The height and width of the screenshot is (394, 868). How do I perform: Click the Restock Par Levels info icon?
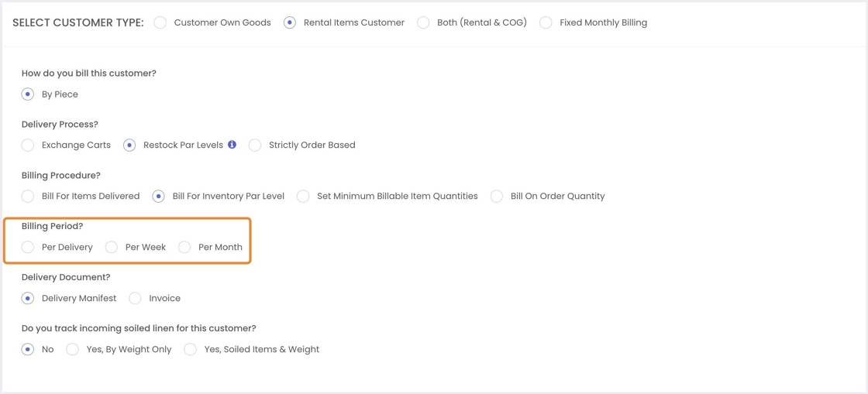tap(232, 145)
